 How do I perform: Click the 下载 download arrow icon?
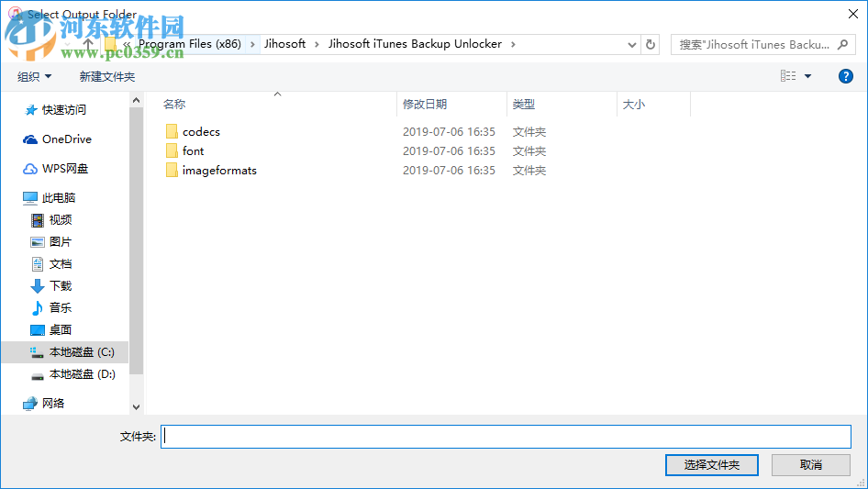pyautogui.click(x=37, y=286)
